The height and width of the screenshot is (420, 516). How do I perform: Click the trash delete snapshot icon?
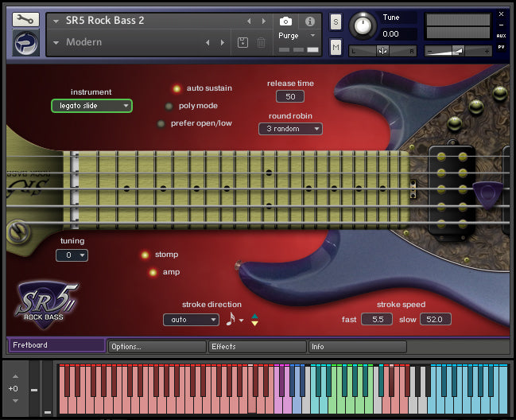(261, 42)
